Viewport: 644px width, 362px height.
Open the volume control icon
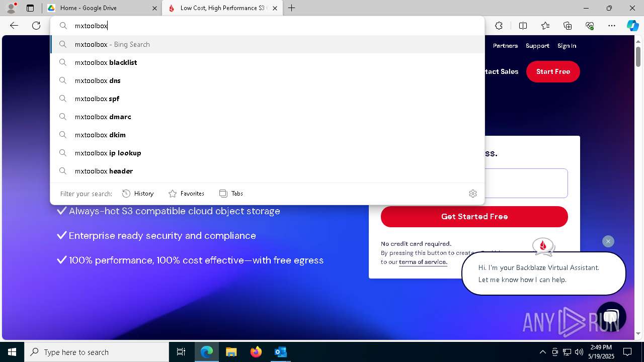click(579, 352)
